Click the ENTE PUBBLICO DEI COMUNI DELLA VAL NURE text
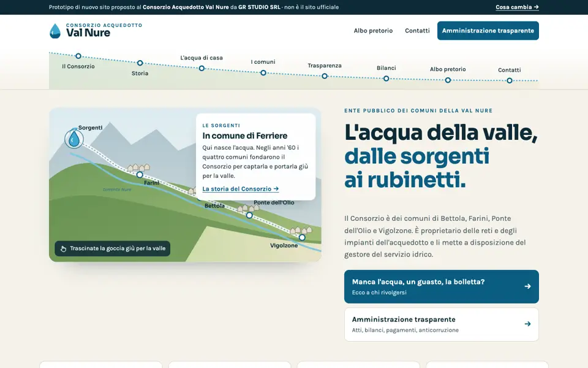Image resolution: width=588 pixels, height=368 pixels. pos(418,111)
